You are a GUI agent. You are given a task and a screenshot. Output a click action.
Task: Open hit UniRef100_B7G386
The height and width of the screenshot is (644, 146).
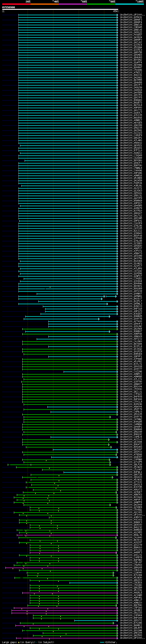[131, 623]
